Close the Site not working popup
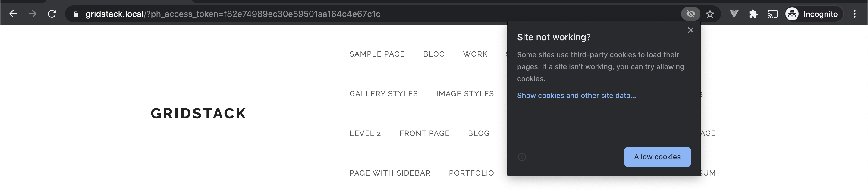Screen dimensions: 868x193 click(x=690, y=30)
